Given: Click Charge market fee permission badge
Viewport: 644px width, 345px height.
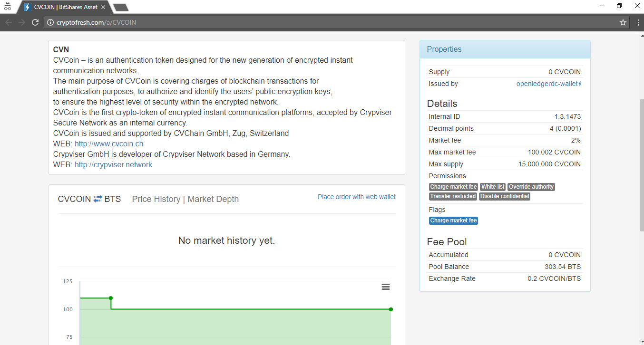Looking at the screenshot, I should point(453,187).
